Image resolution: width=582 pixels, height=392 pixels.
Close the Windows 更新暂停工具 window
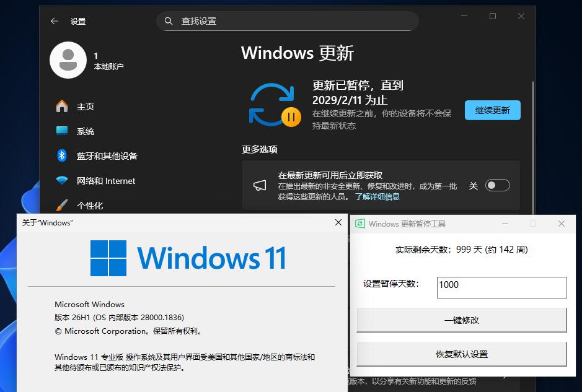tap(561, 224)
